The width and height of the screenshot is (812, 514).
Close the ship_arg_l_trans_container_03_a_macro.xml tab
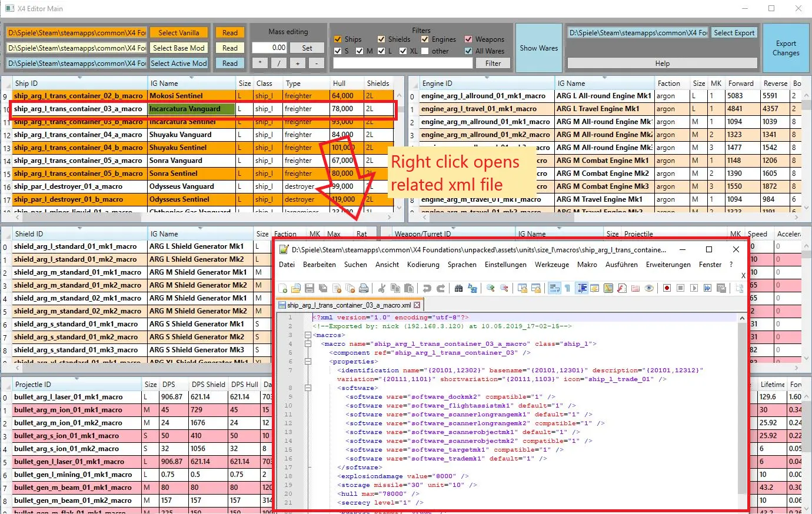pyautogui.click(x=417, y=305)
